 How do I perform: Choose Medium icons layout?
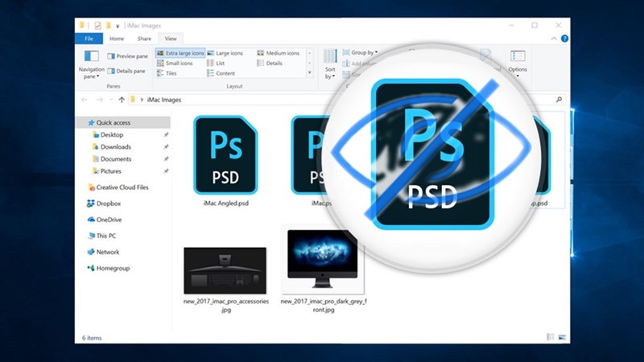(x=278, y=53)
